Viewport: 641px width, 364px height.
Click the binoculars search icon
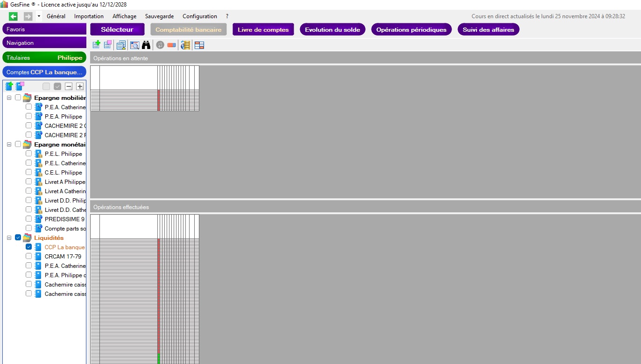click(x=146, y=45)
